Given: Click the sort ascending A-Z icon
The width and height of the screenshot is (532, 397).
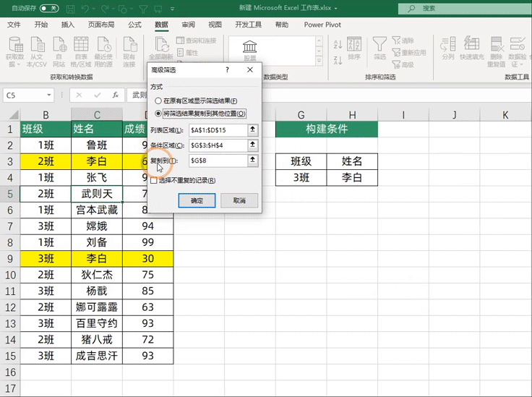Looking at the screenshot, I should 338,44.
